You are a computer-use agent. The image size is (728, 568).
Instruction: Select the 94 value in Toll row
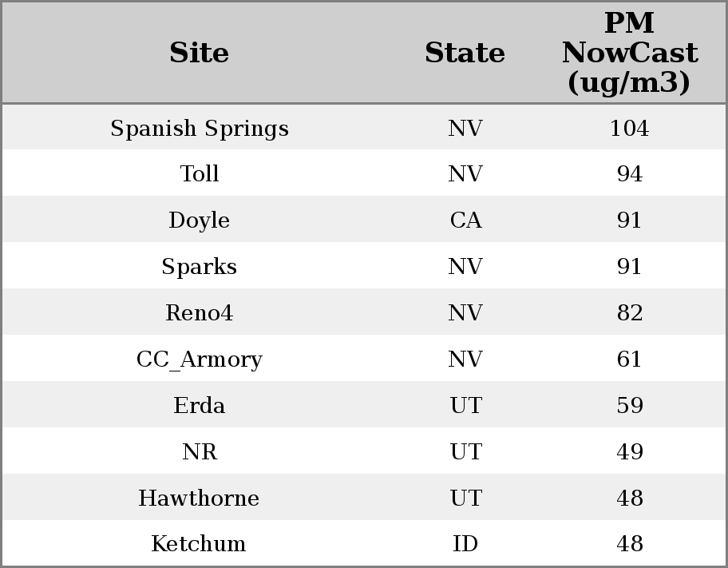[629, 174]
